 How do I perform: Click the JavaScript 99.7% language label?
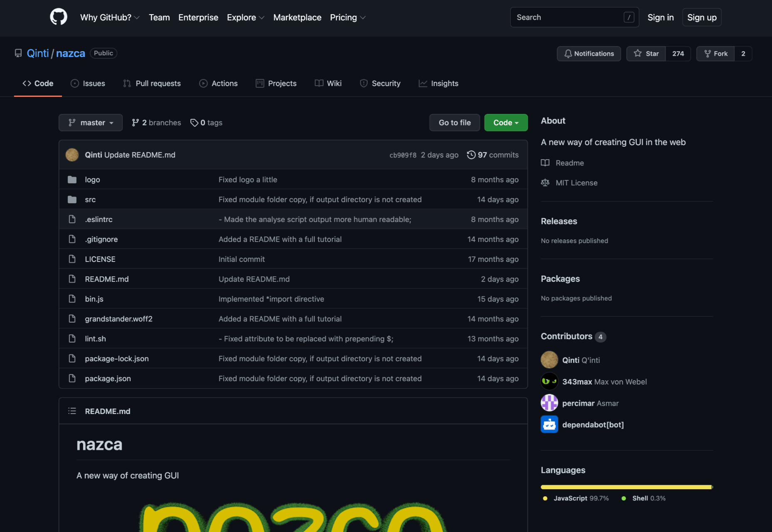576,498
